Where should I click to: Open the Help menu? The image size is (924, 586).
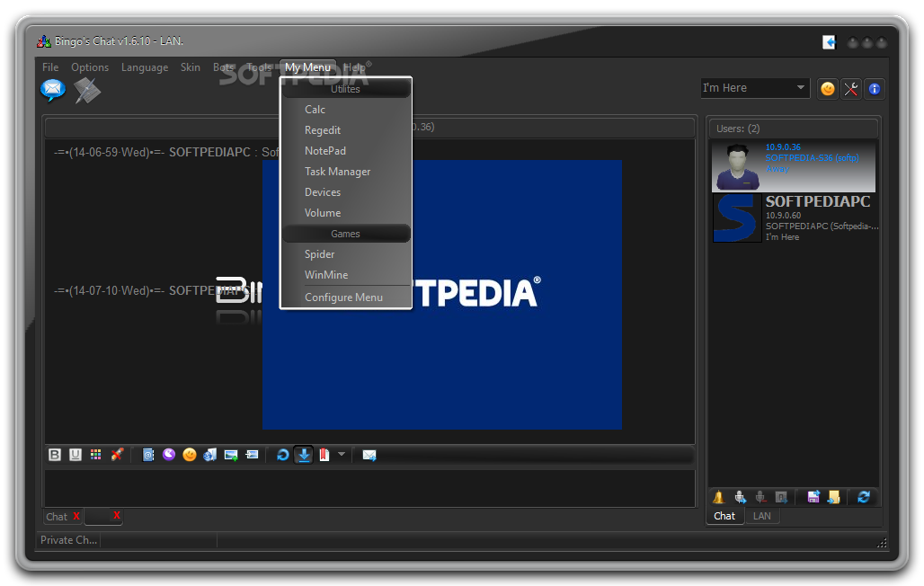tap(354, 67)
